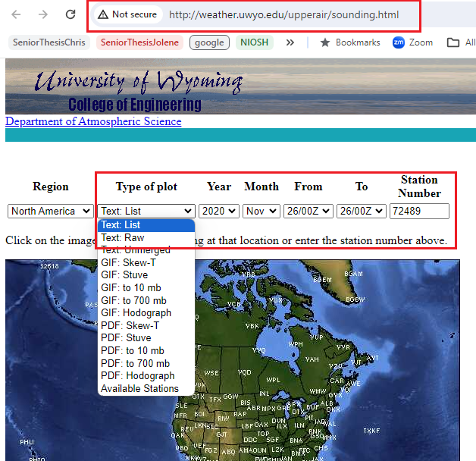Click the Station Number input field
This screenshot has width=476, height=461.
click(419, 211)
